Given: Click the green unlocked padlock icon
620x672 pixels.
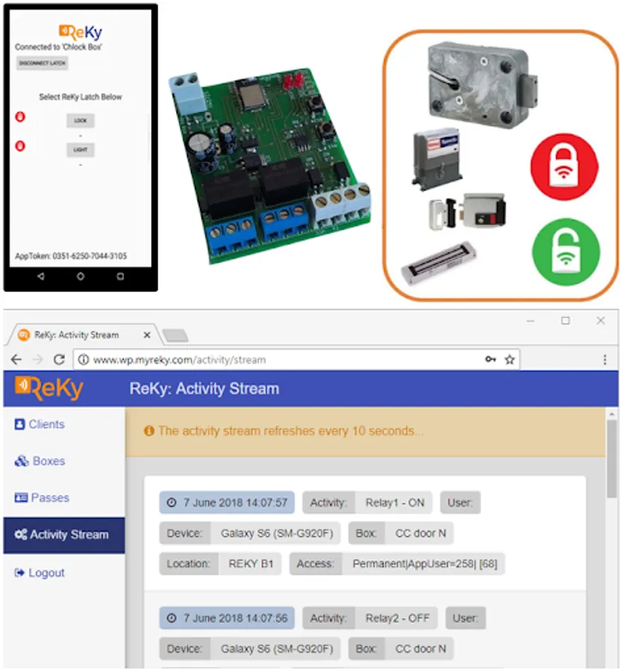Looking at the screenshot, I should tap(565, 252).
